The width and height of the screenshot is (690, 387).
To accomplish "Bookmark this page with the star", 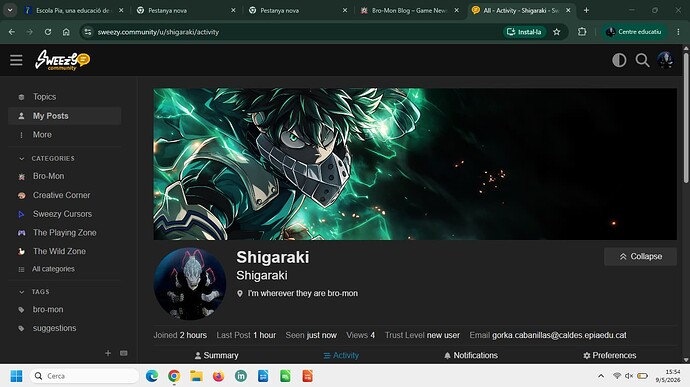I will (557, 32).
